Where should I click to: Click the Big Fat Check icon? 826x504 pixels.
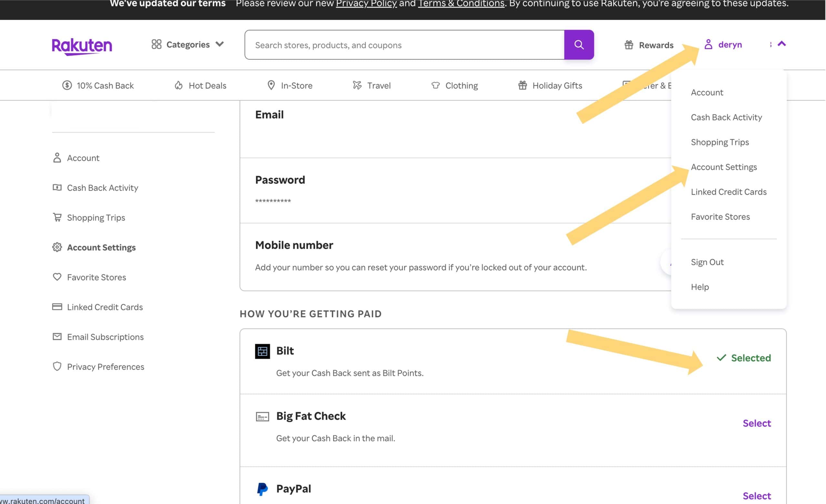pyautogui.click(x=262, y=417)
